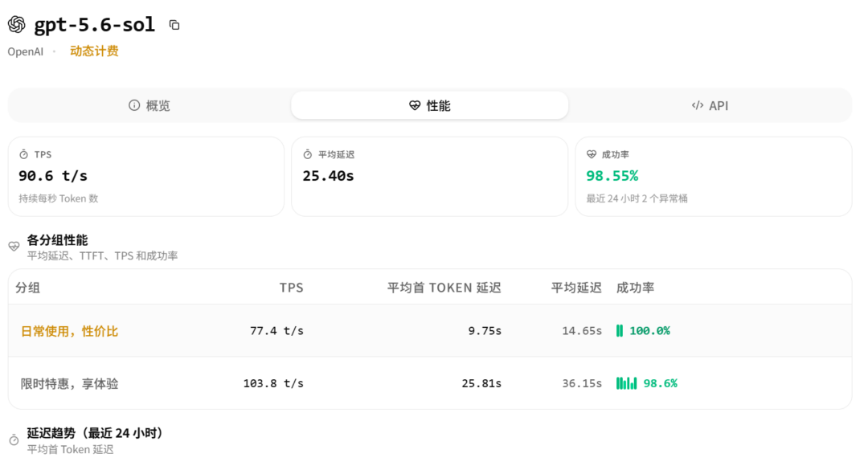Image resolution: width=868 pixels, height=470 pixels.
Task: Click the 动态计费 link
Action: pos(94,51)
